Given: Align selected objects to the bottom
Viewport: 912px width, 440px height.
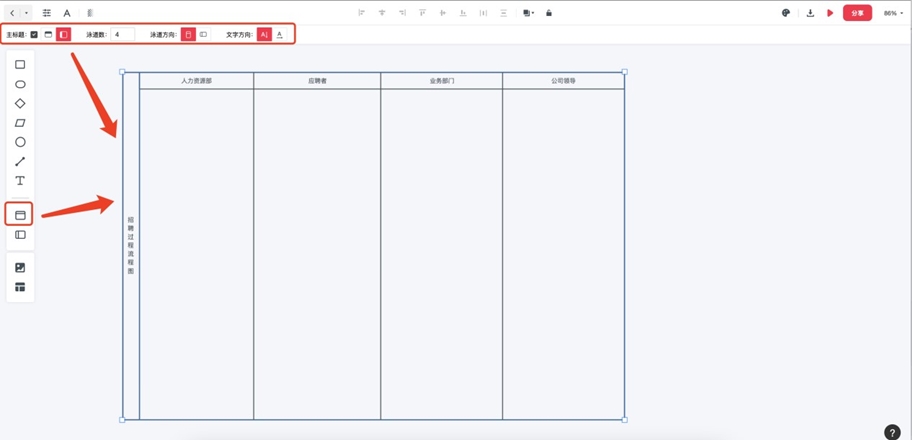Looking at the screenshot, I should point(463,13).
